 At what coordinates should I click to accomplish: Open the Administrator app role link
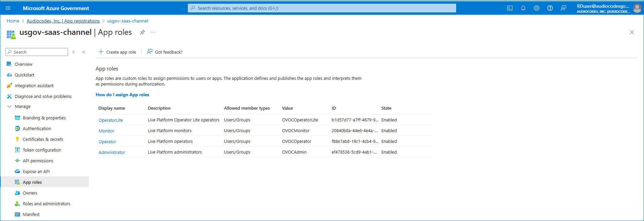112,152
